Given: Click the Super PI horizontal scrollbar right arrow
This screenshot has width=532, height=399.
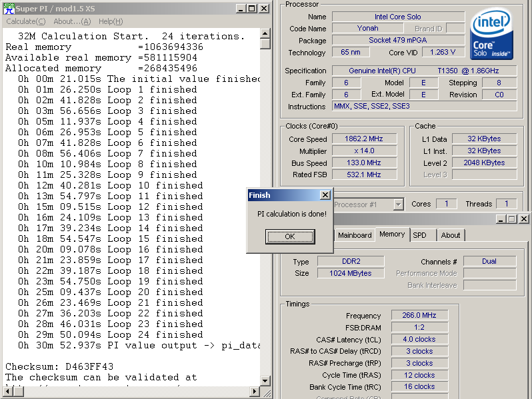Looking at the screenshot, I should (255, 392).
